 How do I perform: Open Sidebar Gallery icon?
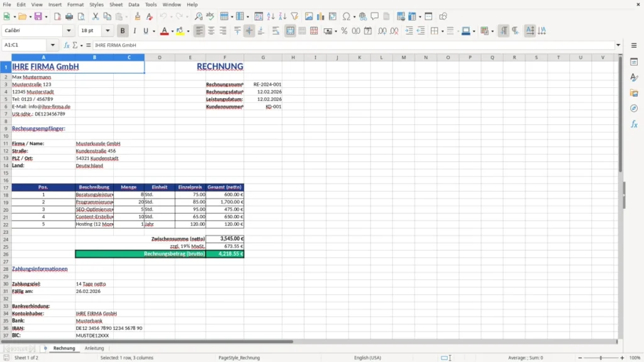pyautogui.click(x=634, y=93)
